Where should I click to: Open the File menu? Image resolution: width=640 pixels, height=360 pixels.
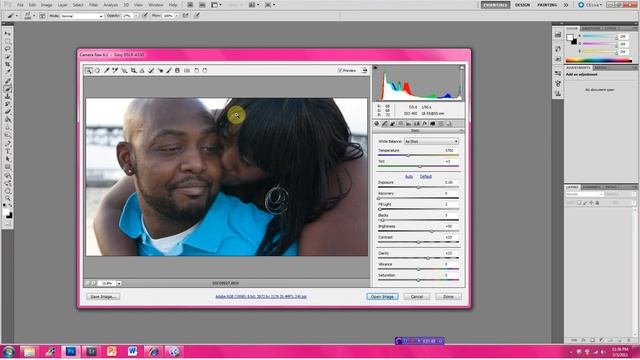click(20, 5)
